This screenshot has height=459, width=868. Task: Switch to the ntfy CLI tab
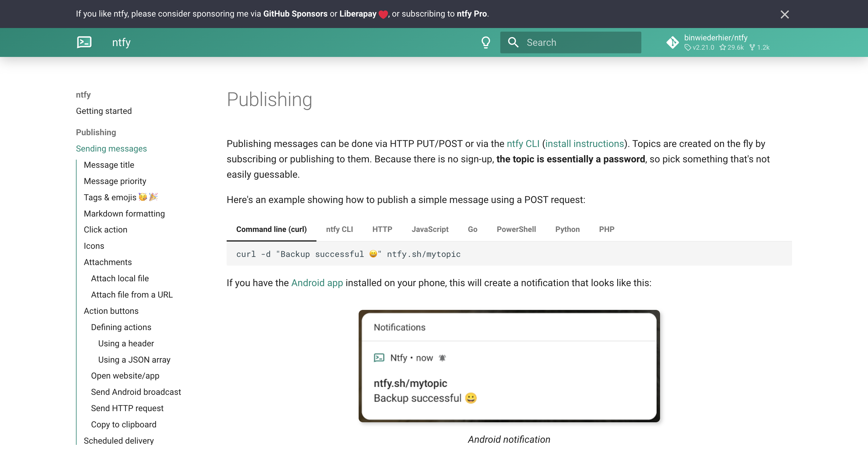click(339, 229)
